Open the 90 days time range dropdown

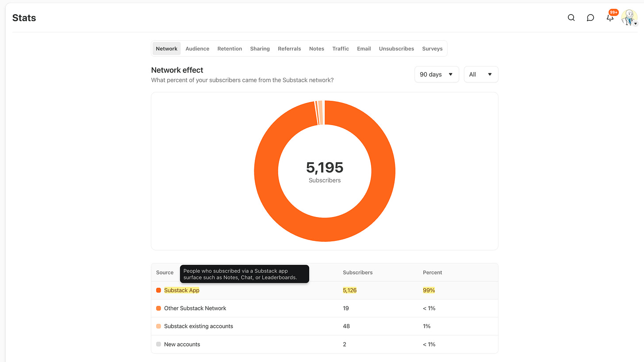point(437,74)
